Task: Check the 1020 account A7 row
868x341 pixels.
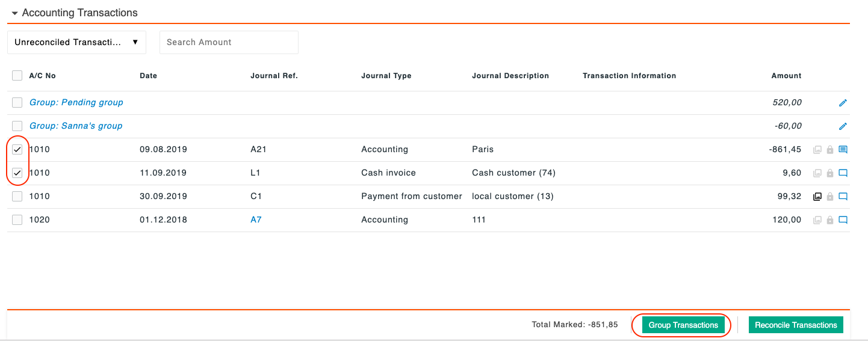Action: click(17, 220)
